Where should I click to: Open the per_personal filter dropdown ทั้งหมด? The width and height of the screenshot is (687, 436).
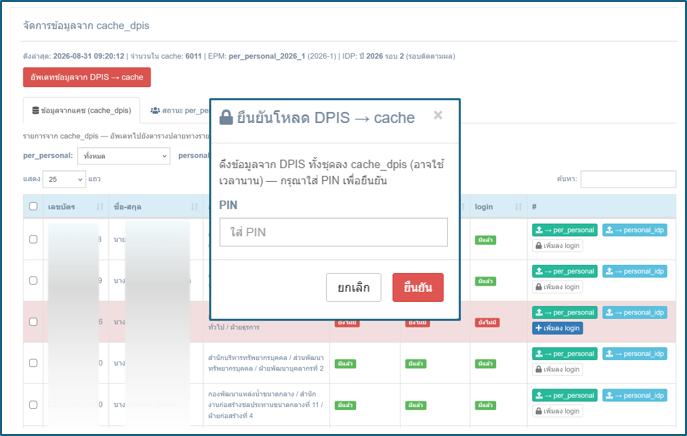(x=124, y=156)
